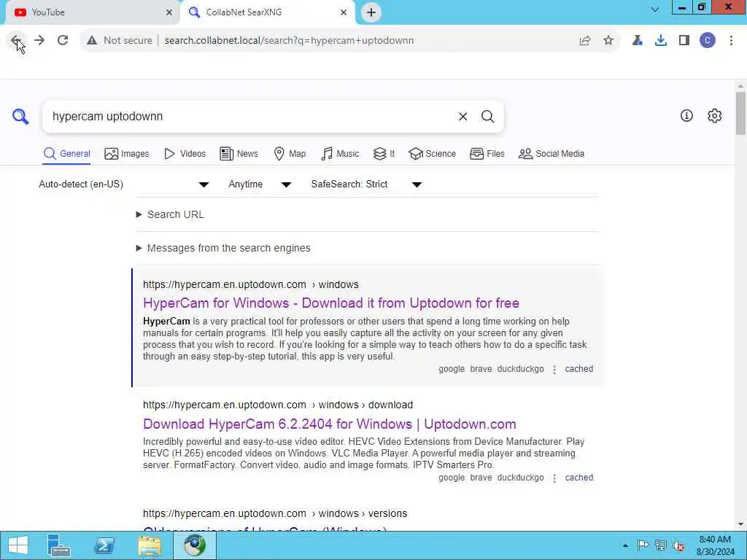Open the browser downloads icon
The image size is (747, 560).
(x=661, y=41)
